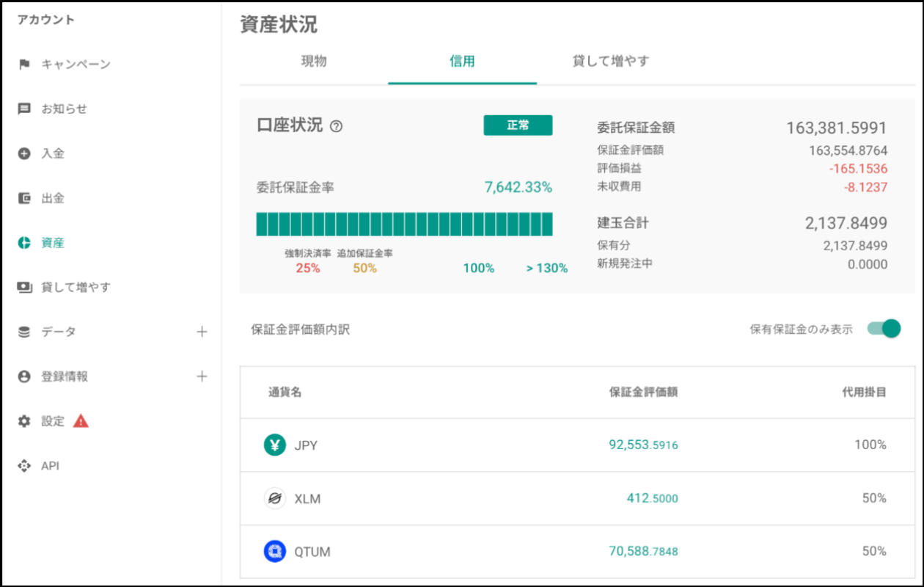Click the QTUM coin icon
Image resolution: width=924 pixels, height=587 pixels.
point(274,551)
